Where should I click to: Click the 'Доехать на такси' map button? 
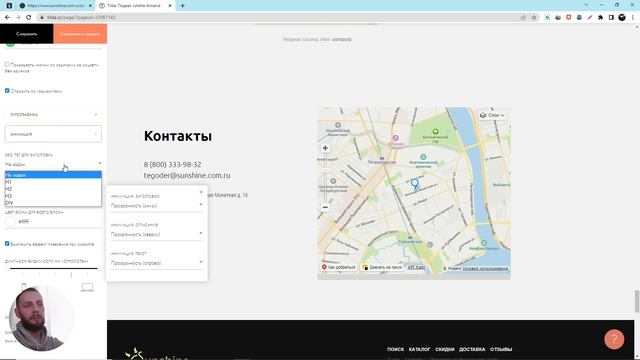pyautogui.click(x=382, y=267)
